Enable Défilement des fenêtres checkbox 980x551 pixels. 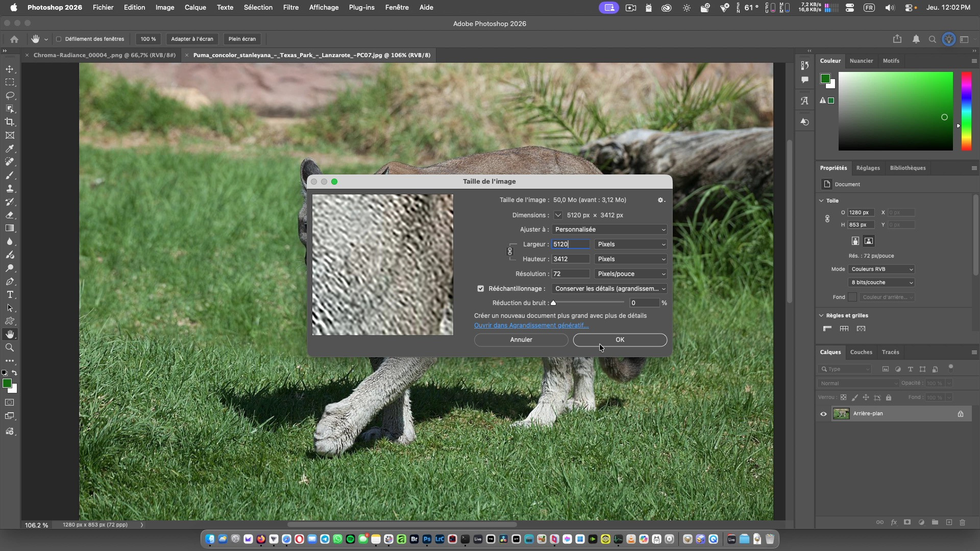59,39
